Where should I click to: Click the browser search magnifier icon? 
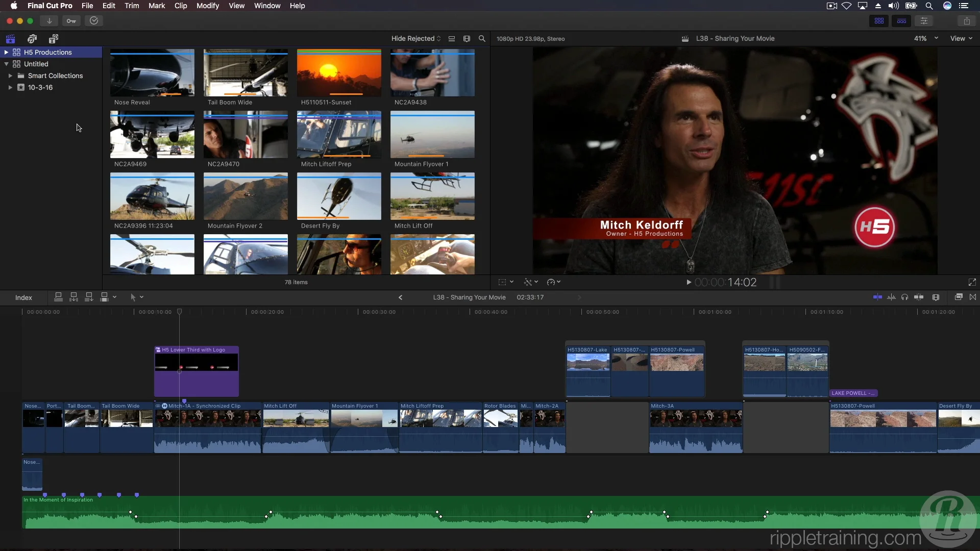point(482,39)
